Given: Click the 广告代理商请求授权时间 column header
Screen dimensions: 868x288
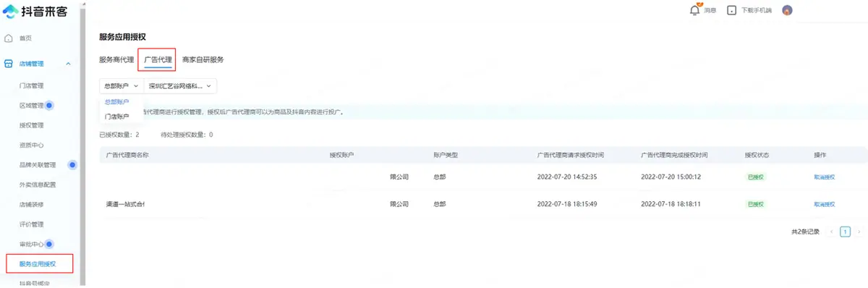Looking at the screenshot, I should [571, 155].
